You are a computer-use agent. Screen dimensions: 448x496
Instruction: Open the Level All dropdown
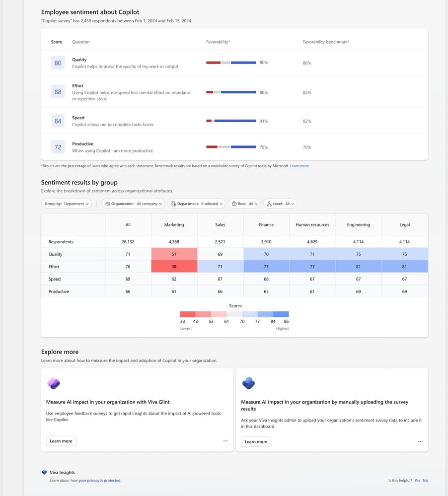280,204
